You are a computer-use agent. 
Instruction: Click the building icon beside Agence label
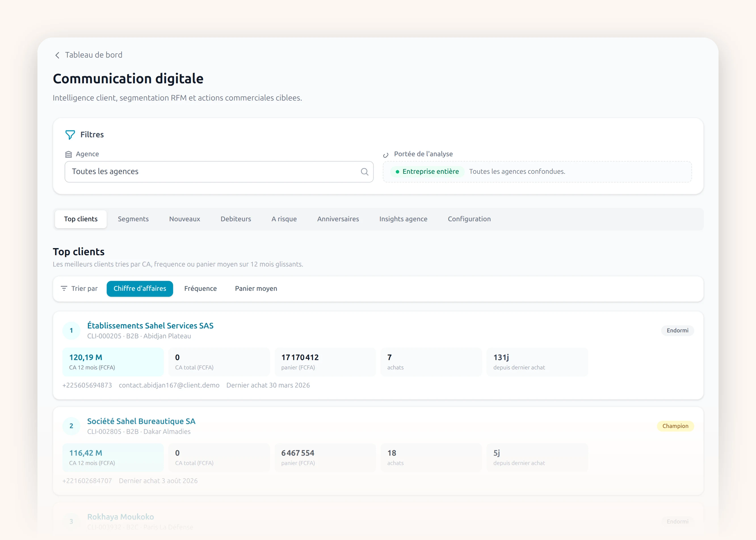[68, 154]
